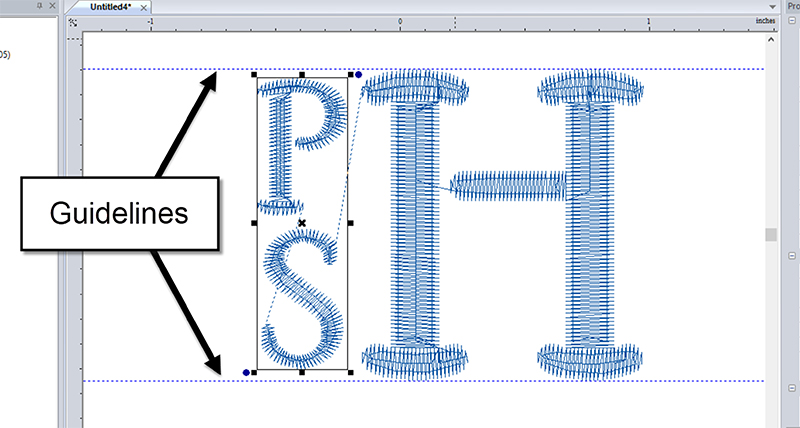Open the document tab list dropdown
The height and width of the screenshot is (428, 800).
[773, 7]
